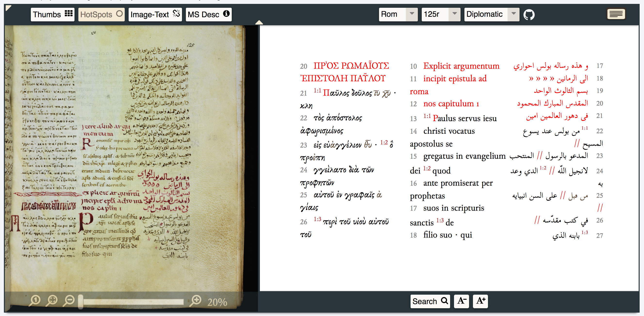Fit the manuscript image to frame
644x316 pixels.
point(52,301)
